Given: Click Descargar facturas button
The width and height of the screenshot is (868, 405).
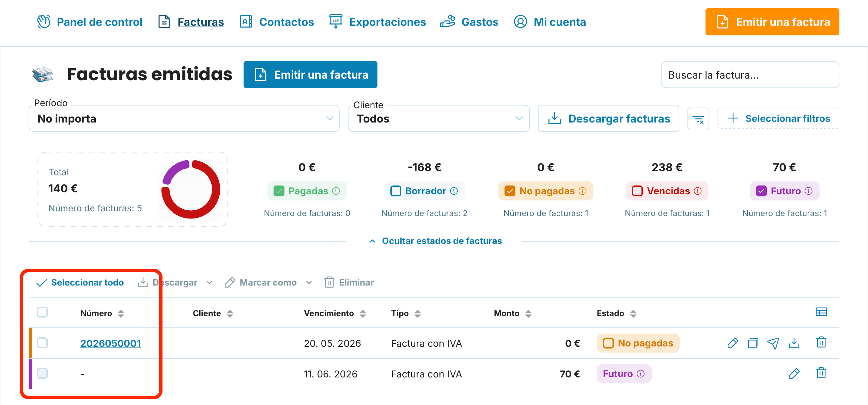Looking at the screenshot, I should coord(608,118).
